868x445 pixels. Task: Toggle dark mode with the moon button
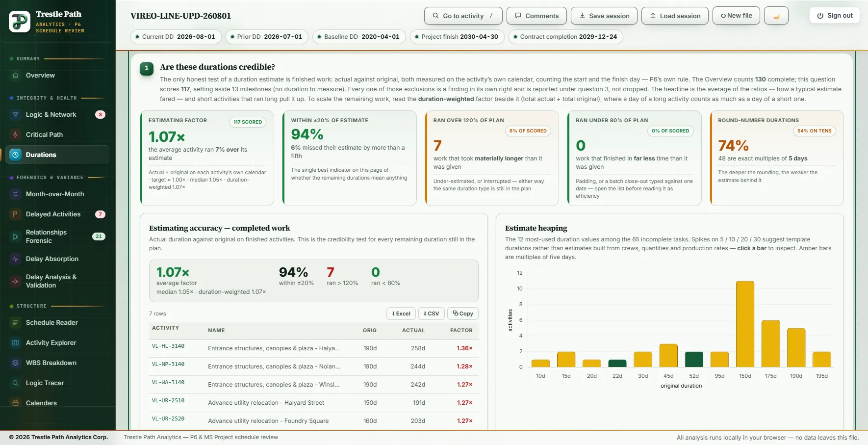click(776, 16)
